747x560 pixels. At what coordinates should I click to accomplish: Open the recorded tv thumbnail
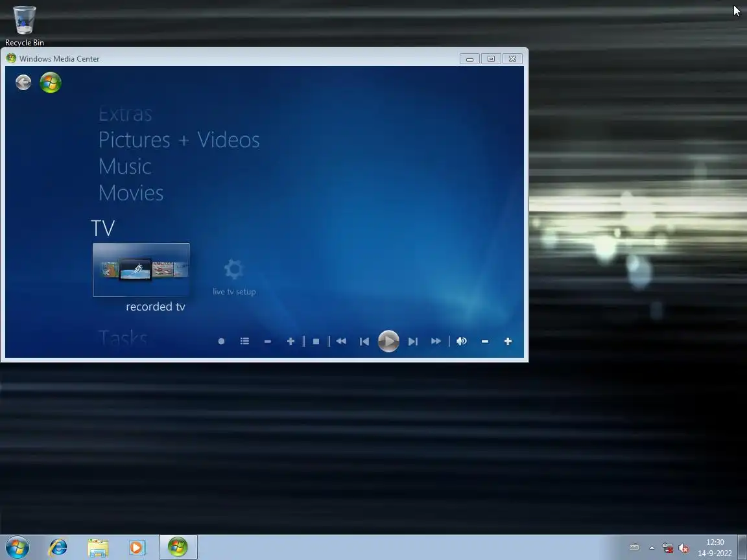[141, 270]
